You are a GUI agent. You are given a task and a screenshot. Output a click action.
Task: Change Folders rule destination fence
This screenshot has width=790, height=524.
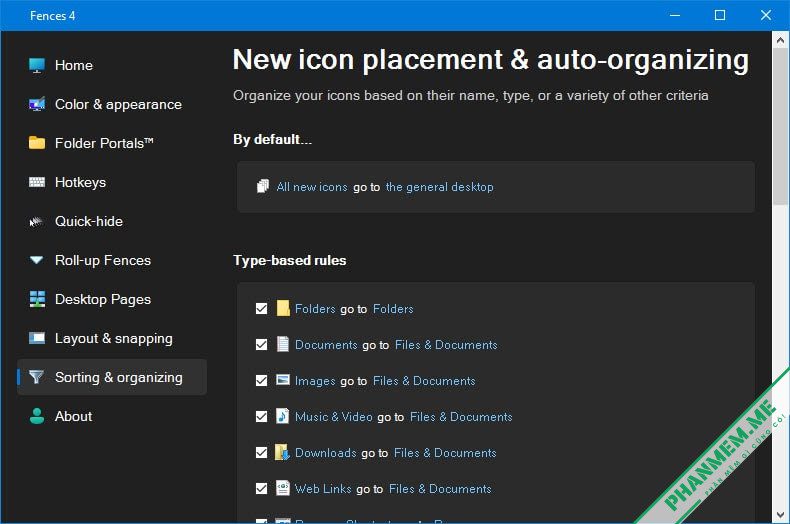tap(393, 308)
